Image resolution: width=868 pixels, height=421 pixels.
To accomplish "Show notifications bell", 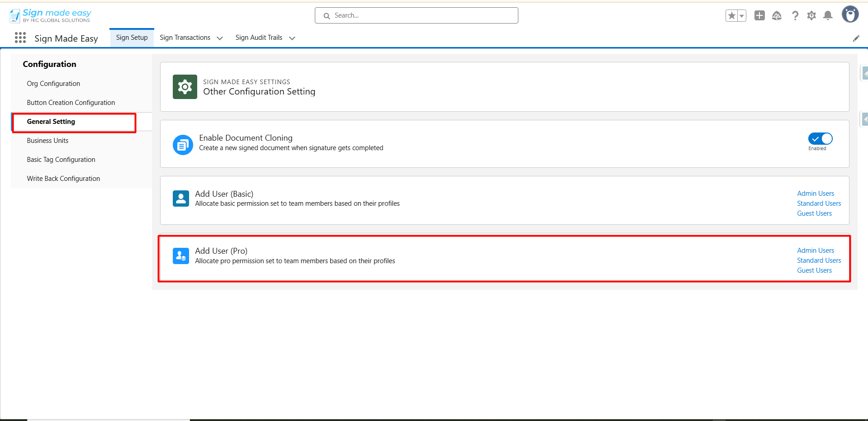I will pyautogui.click(x=828, y=16).
